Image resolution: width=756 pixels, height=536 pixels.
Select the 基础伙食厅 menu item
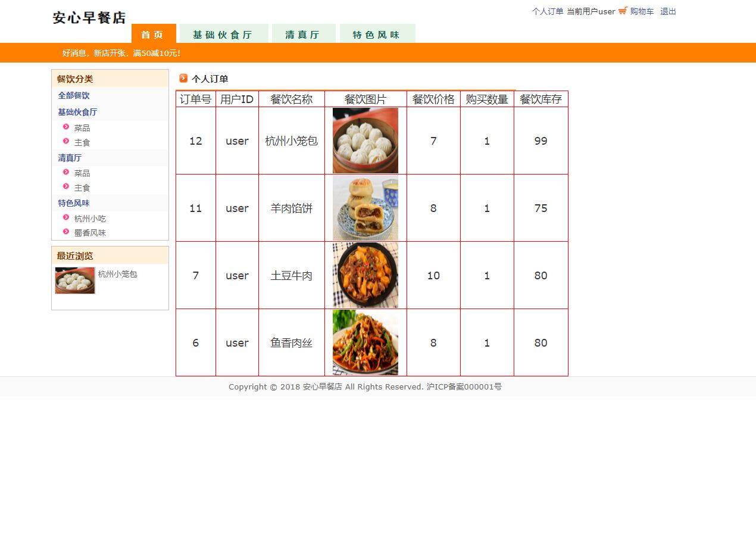[224, 34]
